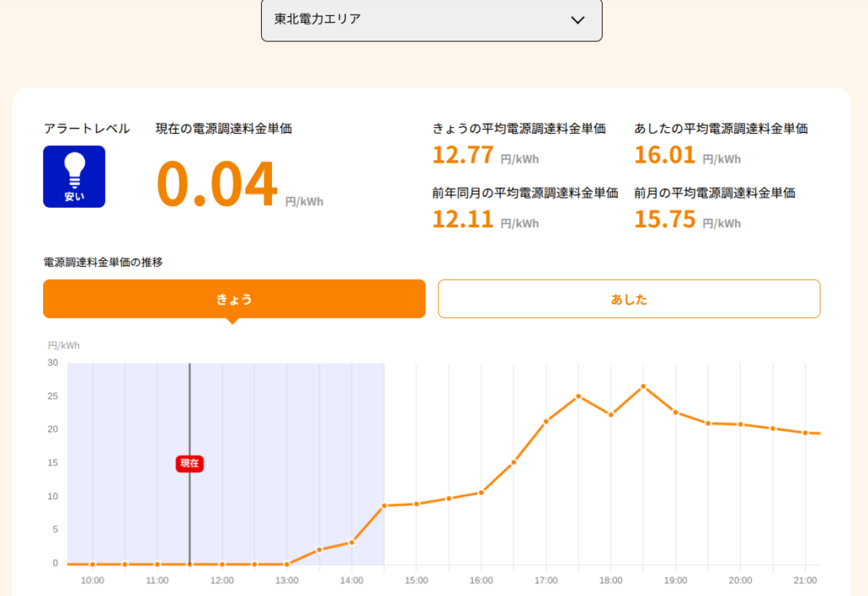
Task: Click the 16:00 data point on chart
Action: (x=481, y=493)
